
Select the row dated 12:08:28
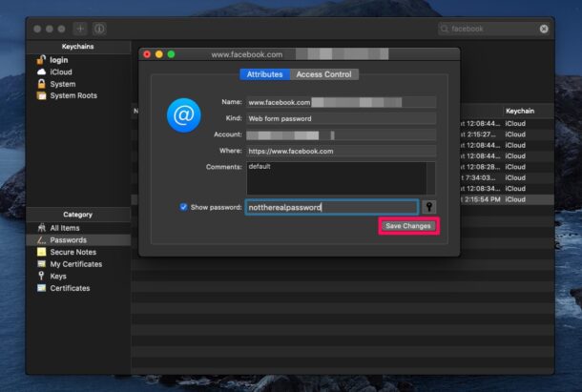507,167
